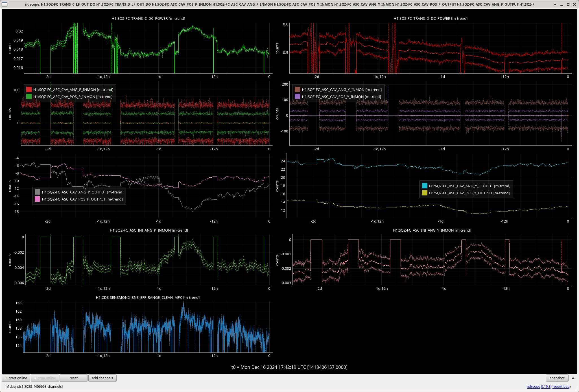Click the H1:SQZ-FC_ASC_INJ_ANG_Y_INMON plot title
The height and width of the screenshot is (392, 579).
pos(432,230)
